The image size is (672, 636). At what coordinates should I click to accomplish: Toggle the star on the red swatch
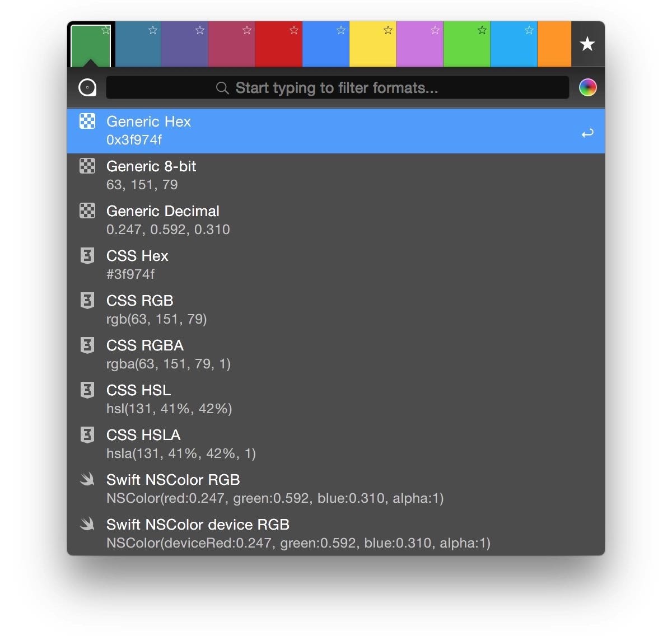coord(294,30)
